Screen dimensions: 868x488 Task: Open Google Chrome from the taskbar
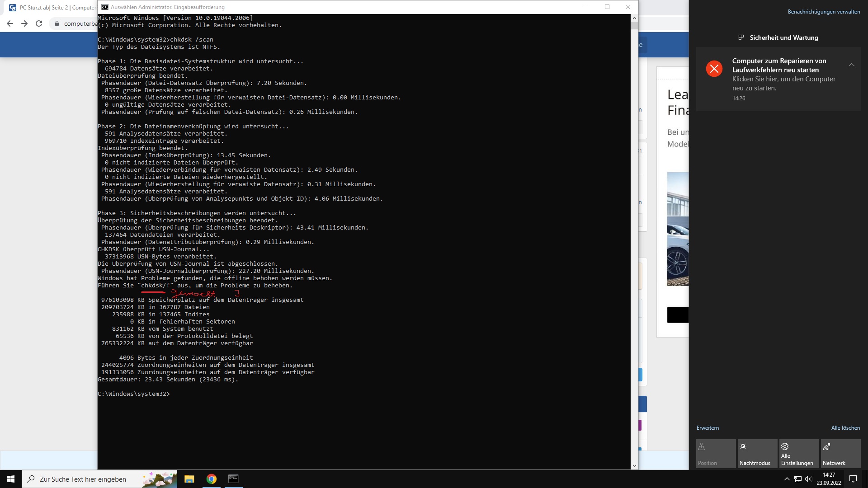tap(212, 479)
